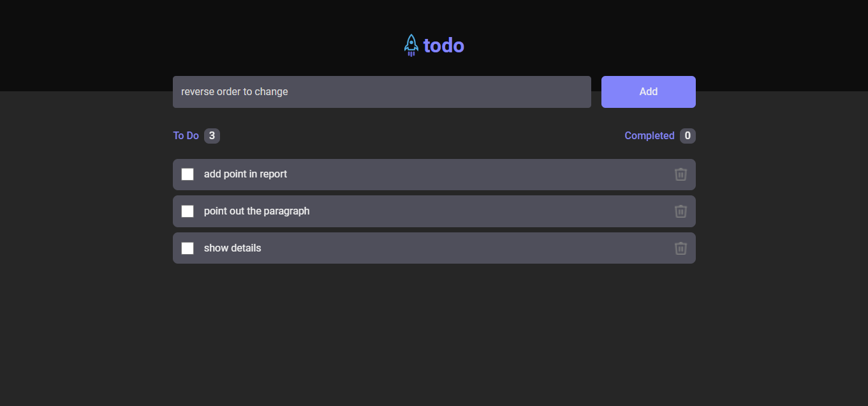Check off 'add point in report'

(x=188, y=174)
